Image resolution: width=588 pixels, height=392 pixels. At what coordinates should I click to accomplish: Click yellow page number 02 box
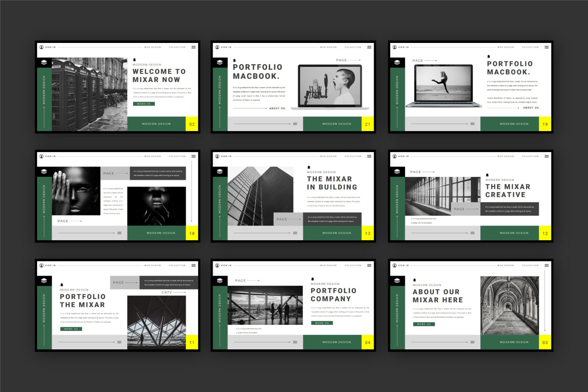[192, 124]
